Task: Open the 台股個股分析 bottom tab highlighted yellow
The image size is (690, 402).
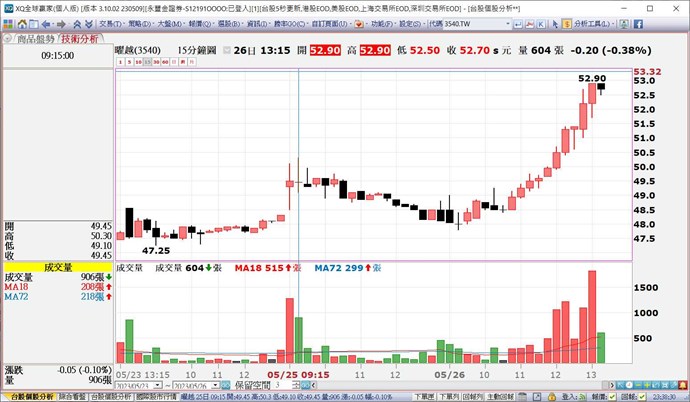Action: coord(32,397)
